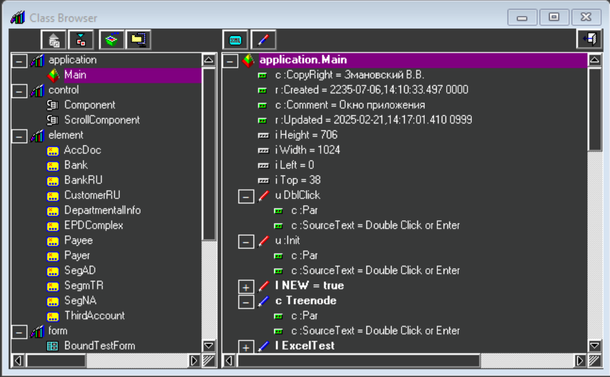Select the ThirdAccount element
This screenshot has width=610, height=377.
coord(94,316)
